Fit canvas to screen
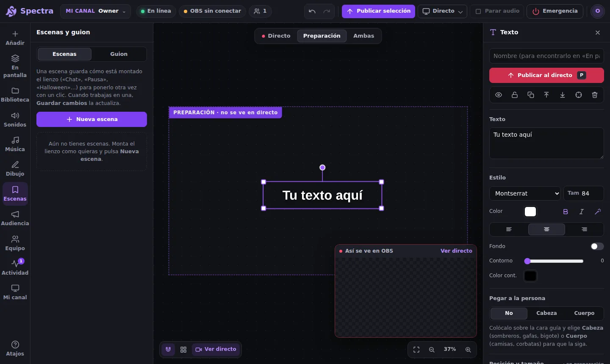 click(416, 350)
